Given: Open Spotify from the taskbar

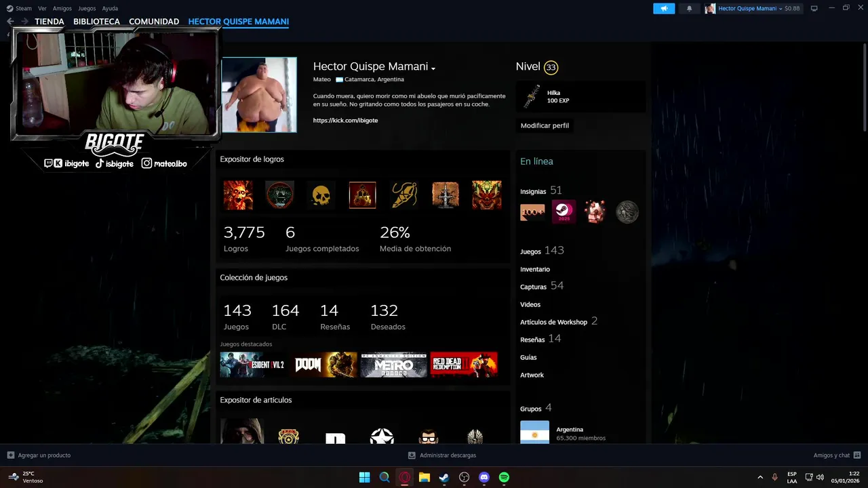Looking at the screenshot, I should (x=504, y=477).
